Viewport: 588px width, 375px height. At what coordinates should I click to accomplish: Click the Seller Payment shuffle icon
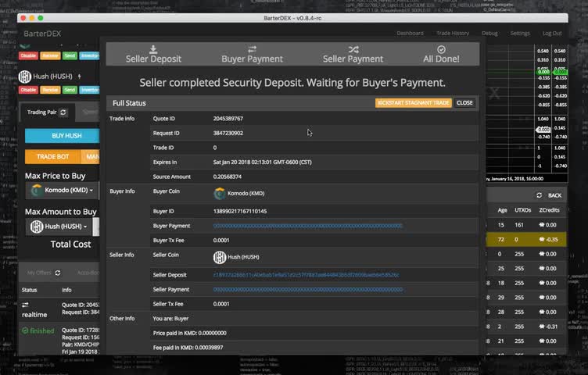tap(353, 48)
